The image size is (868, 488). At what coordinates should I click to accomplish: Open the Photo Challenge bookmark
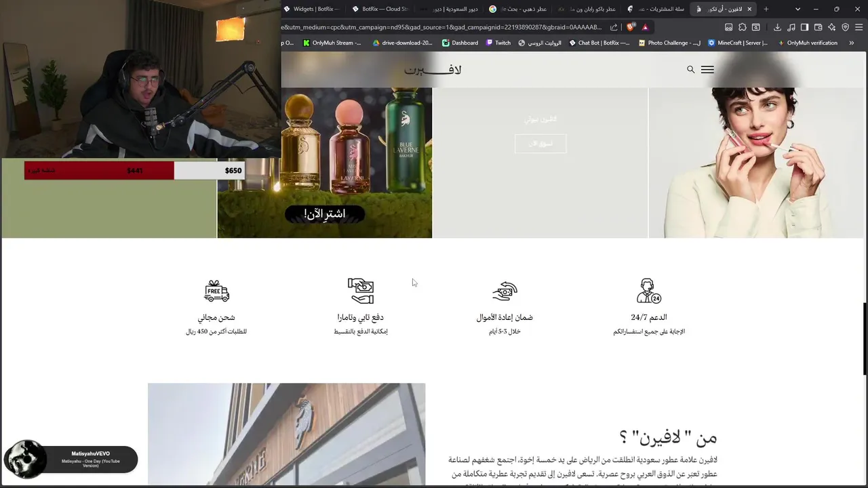669,43
